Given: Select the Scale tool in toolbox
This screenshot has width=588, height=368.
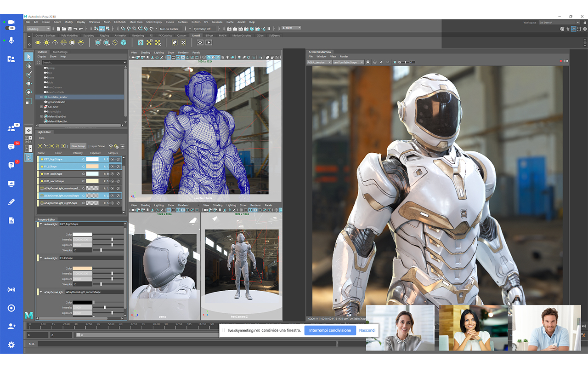Looking at the screenshot, I should [28, 101].
